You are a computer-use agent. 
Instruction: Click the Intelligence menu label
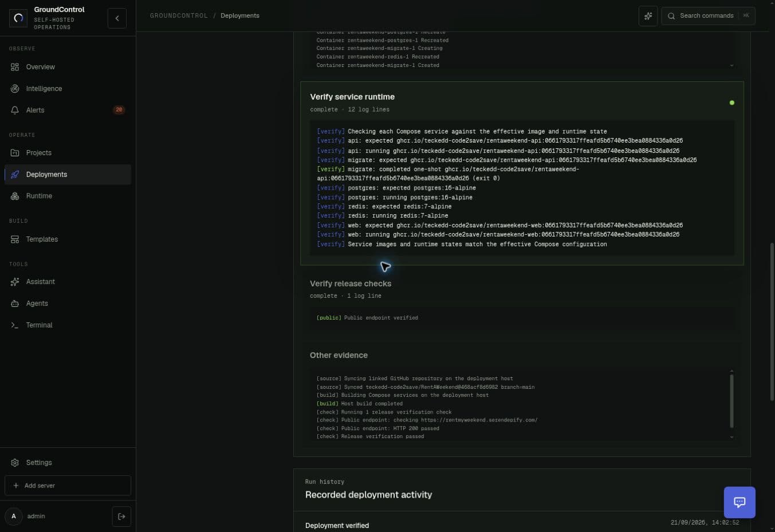coord(44,89)
